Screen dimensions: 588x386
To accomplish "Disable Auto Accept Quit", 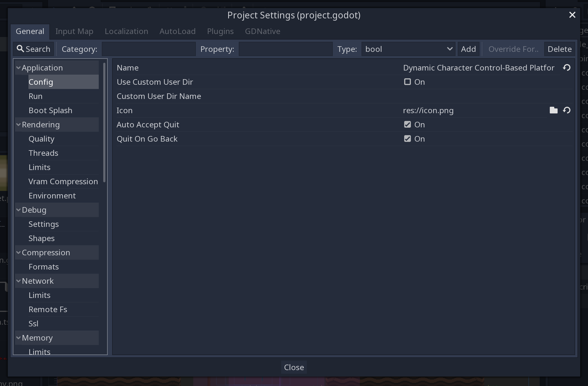I will point(407,124).
